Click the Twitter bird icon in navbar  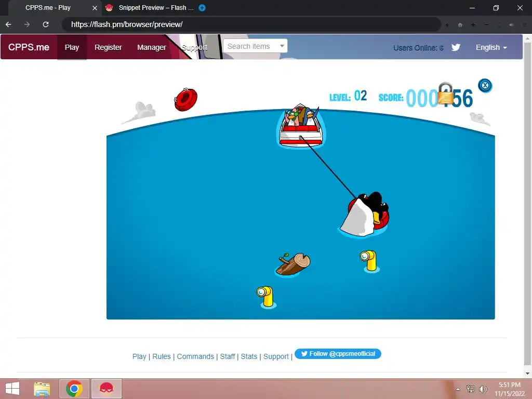(x=456, y=47)
